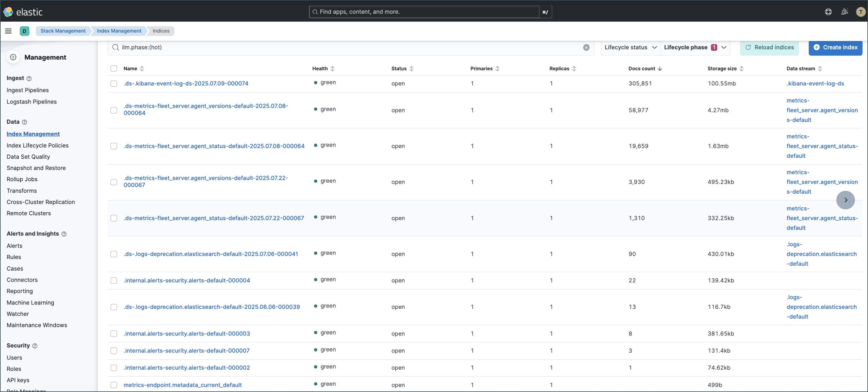Open What's New via party popper icon
The height and width of the screenshot is (392, 868).
845,11
